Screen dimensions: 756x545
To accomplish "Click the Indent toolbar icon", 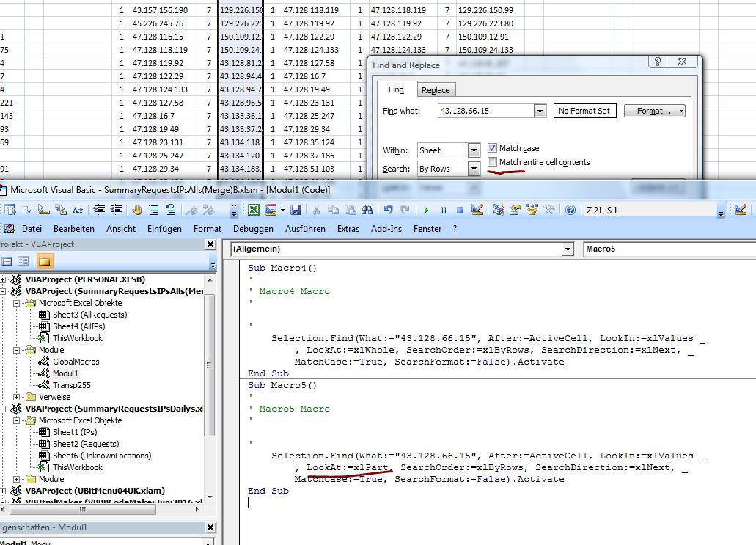I will pos(99,210).
